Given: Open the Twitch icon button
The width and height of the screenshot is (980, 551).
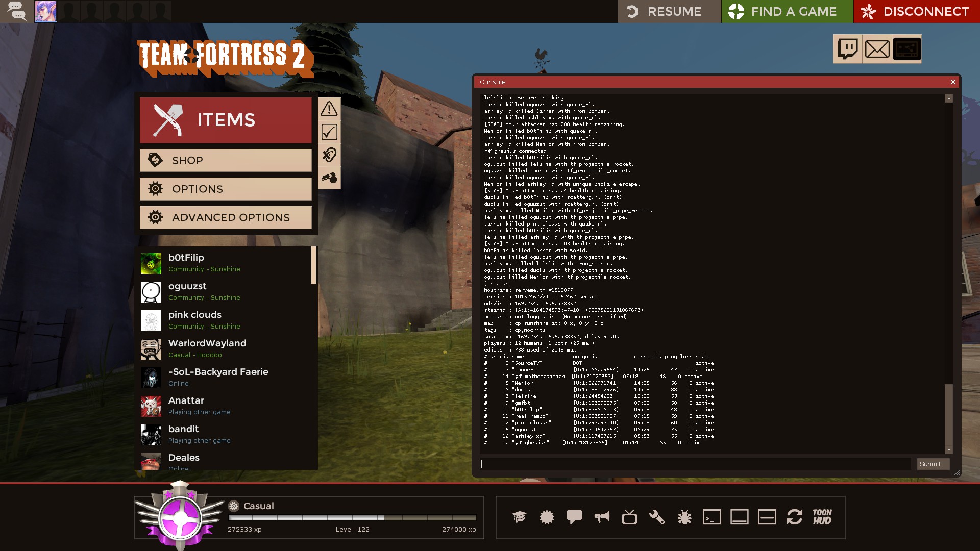Looking at the screenshot, I should [x=847, y=49].
